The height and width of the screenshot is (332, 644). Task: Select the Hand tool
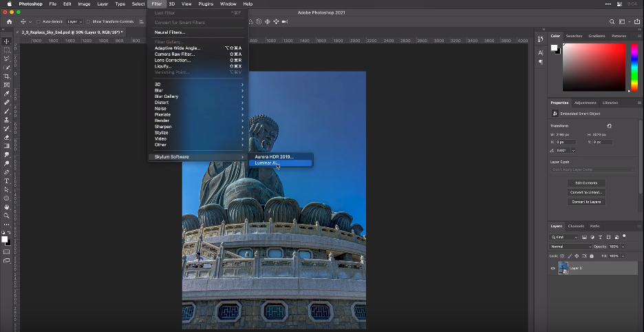(x=7, y=207)
